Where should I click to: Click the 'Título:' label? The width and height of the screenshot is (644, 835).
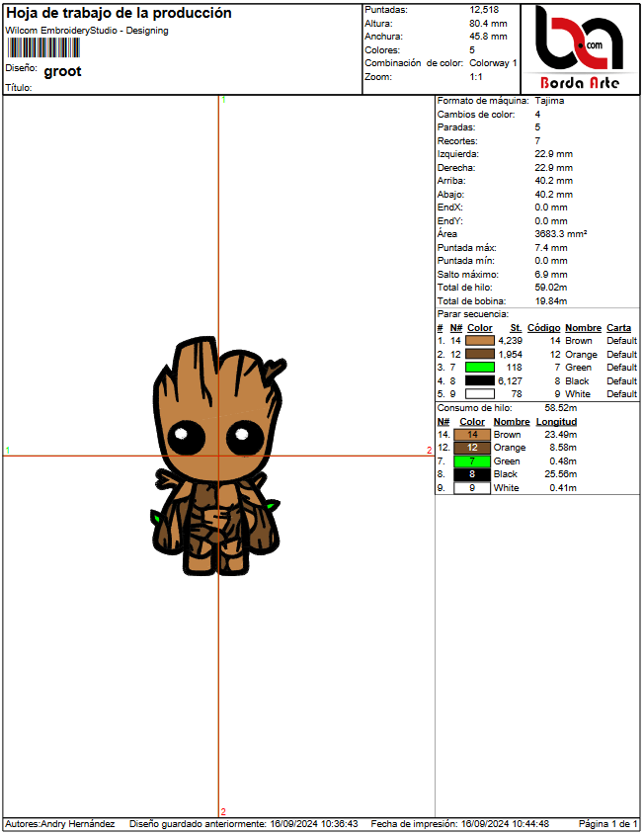19,88
